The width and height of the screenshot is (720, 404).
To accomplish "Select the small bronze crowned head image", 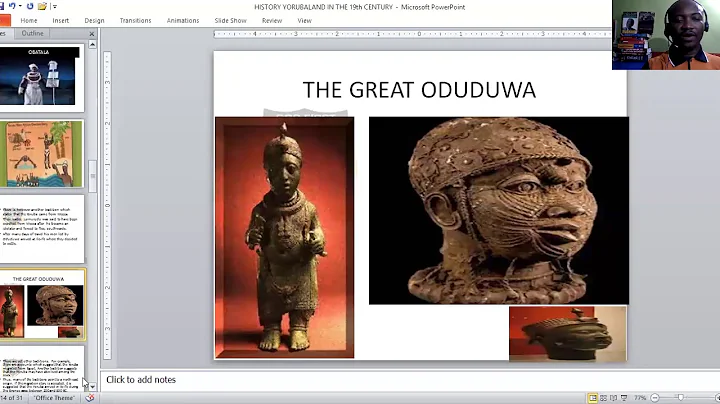I will [x=568, y=334].
